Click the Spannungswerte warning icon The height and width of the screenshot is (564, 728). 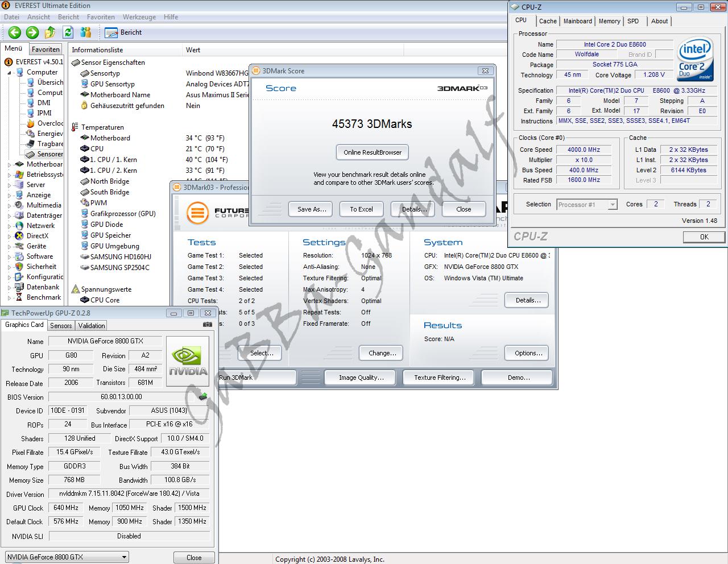coord(75,289)
